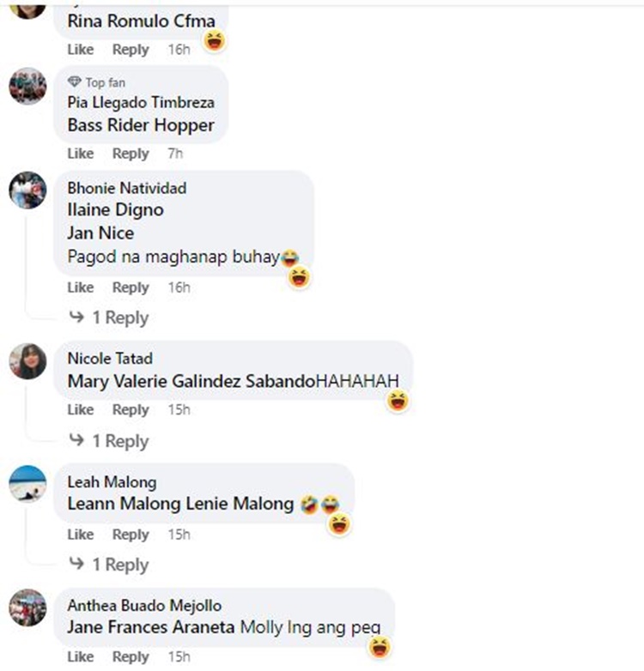Open Pia Llegado Timbreza's profile picture

[27, 87]
